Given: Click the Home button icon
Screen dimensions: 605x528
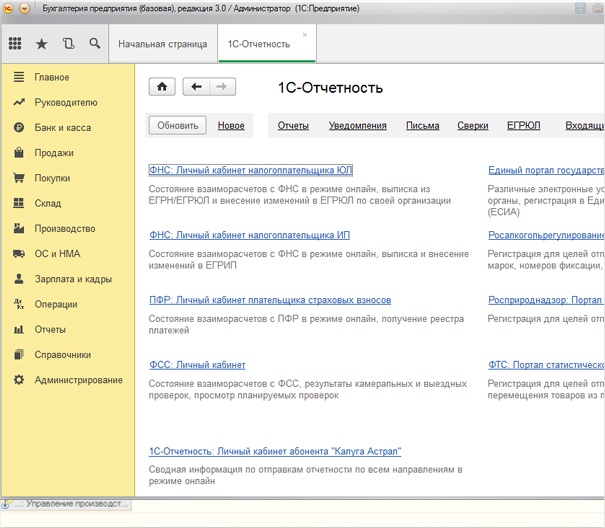Looking at the screenshot, I should pos(162,87).
